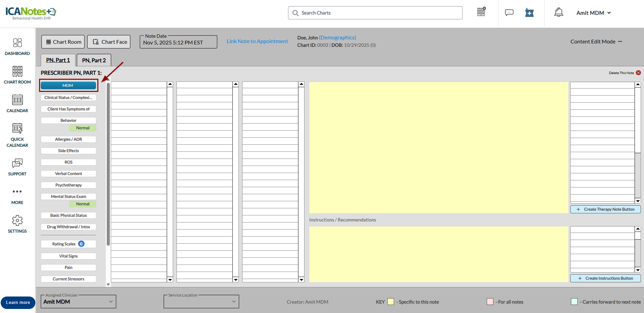Screen dimensions: 644x313
Task: Toggle Normal under Mental Status Exam
Action: point(83,204)
